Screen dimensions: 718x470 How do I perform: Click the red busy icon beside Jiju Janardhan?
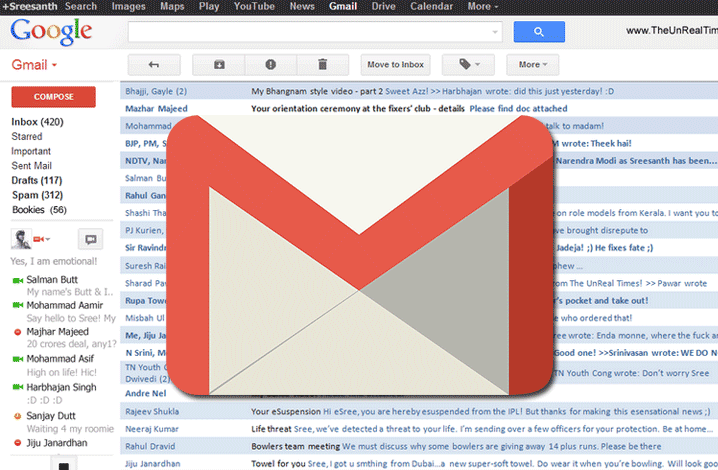[x=18, y=443]
